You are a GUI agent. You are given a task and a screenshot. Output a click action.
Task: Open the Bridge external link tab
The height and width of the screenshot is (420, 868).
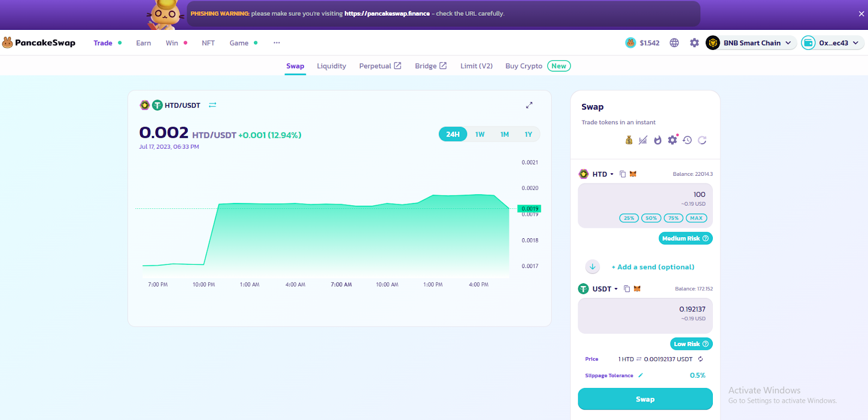tap(431, 66)
